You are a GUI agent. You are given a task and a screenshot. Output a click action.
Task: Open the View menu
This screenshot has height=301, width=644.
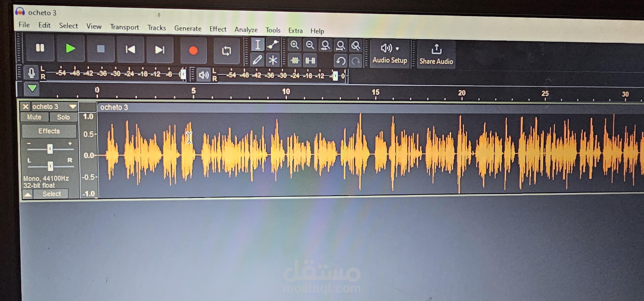tap(94, 26)
